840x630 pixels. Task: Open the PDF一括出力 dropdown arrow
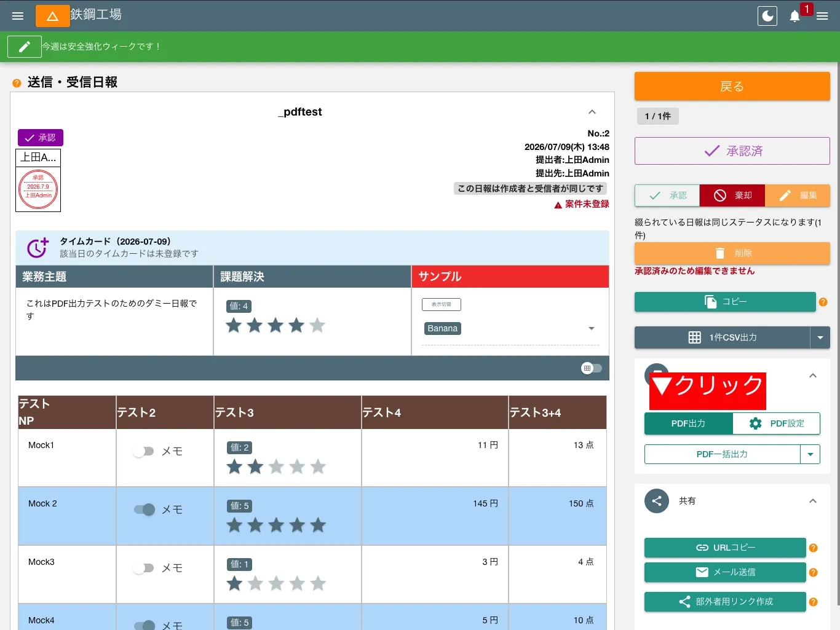[810, 454]
